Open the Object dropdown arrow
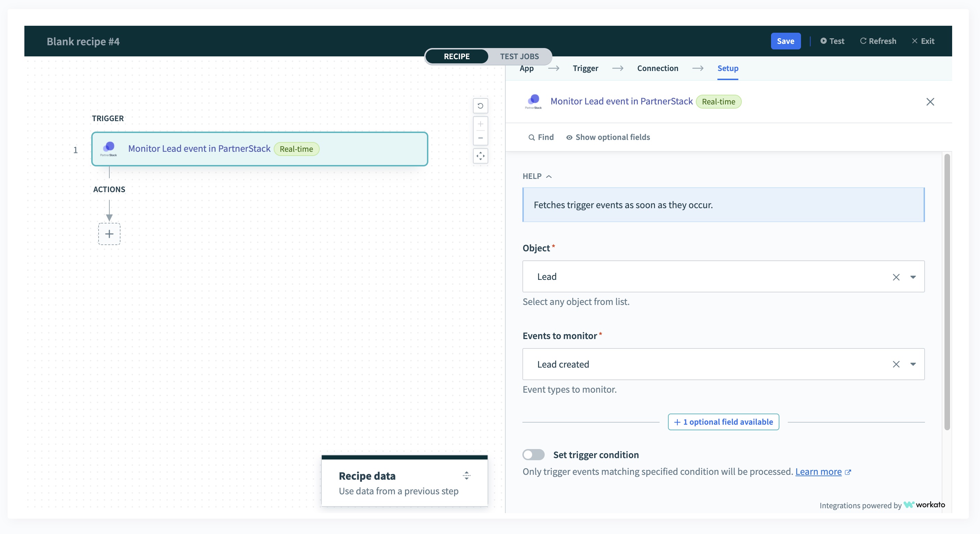 point(913,277)
